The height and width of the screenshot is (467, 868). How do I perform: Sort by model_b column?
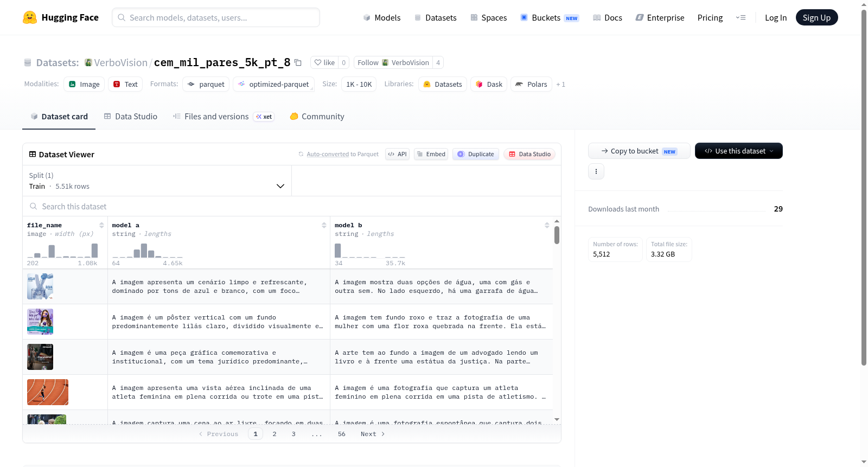tap(547, 225)
